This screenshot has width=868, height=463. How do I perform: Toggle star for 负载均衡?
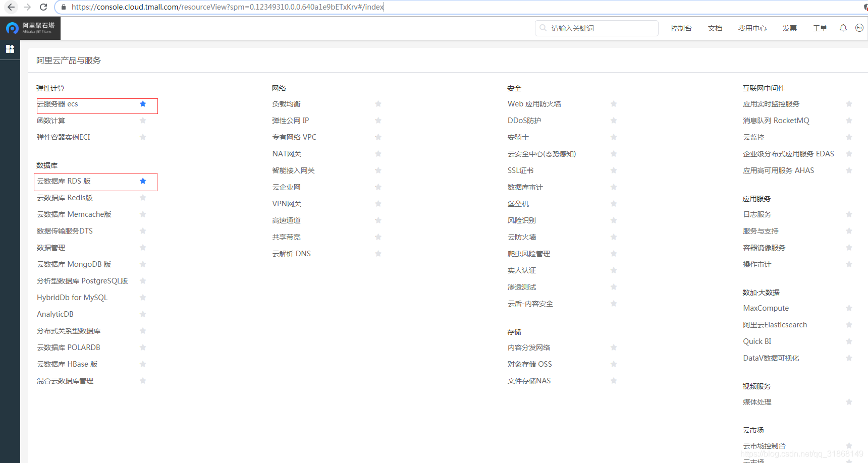pyautogui.click(x=378, y=104)
